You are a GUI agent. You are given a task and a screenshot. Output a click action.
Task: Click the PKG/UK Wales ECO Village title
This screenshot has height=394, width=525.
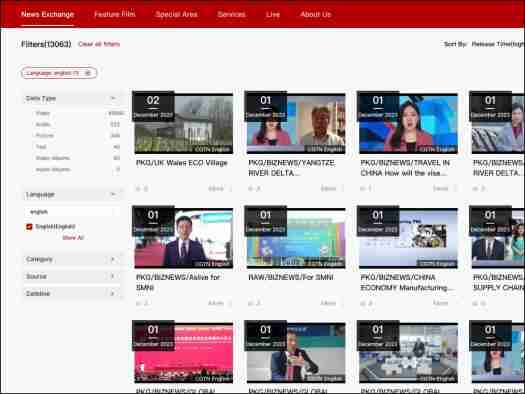[182, 163]
